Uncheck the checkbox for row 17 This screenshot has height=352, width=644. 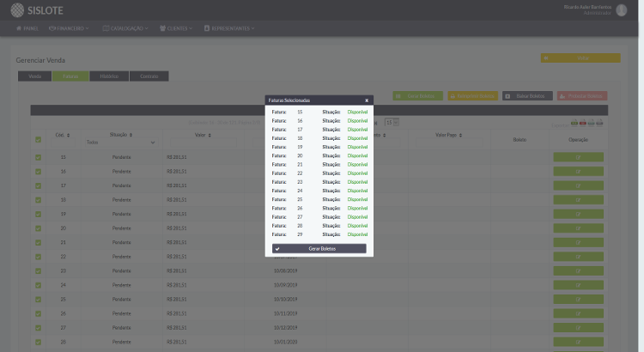point(38,185)
